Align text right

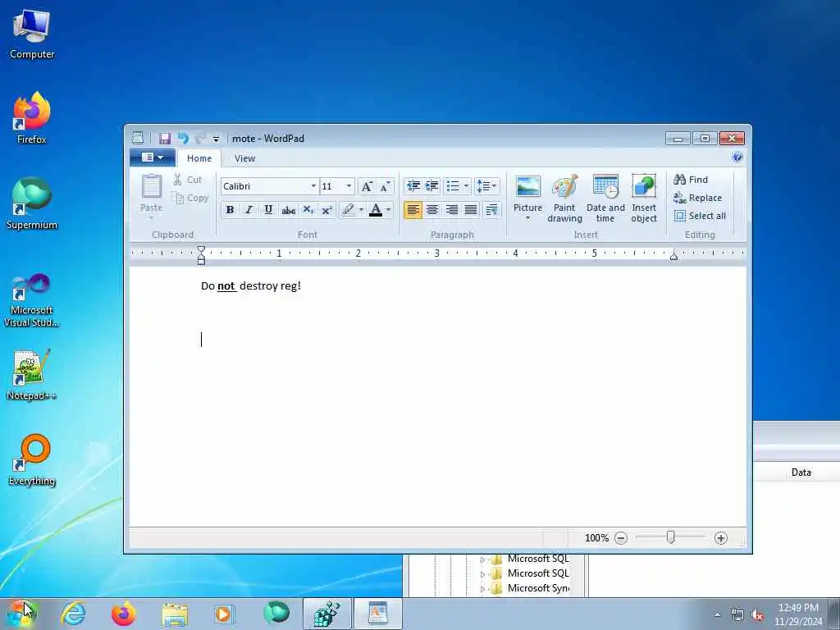pos(452,209)
